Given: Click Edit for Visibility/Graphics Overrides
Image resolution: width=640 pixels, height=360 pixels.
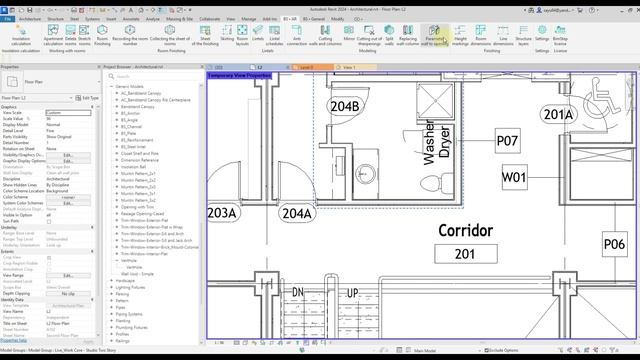Looking at the screenshot, I should pos(68,155).
